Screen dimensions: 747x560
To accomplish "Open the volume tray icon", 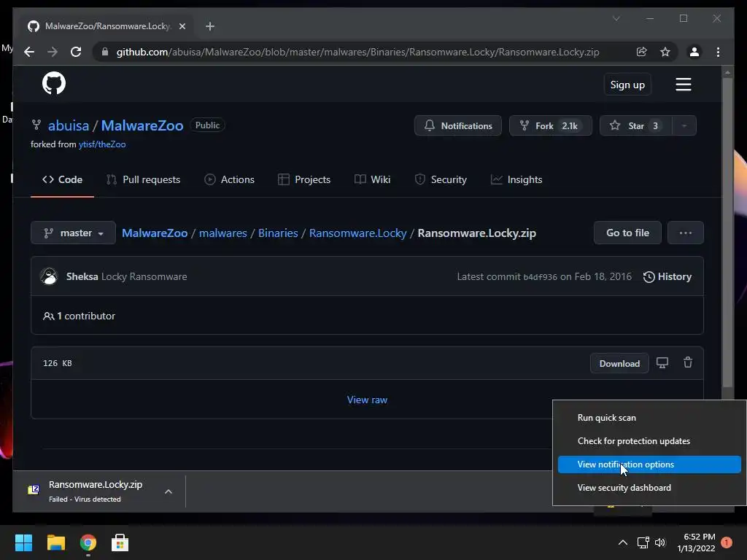I will 659,542.
